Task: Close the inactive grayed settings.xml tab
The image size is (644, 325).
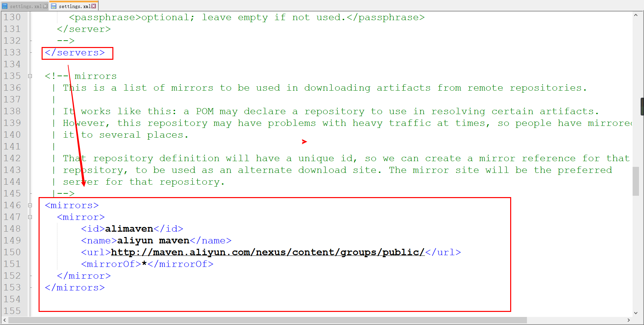Action: point(45,6)
